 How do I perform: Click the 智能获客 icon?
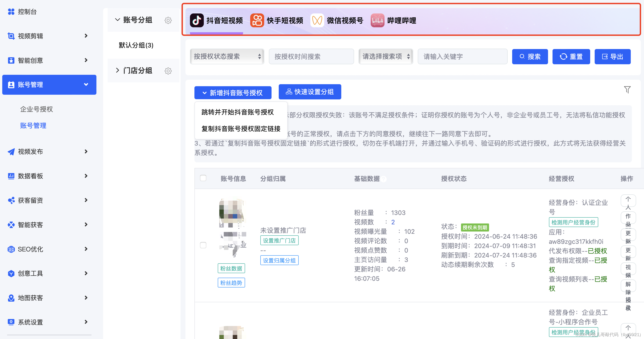pyautogui.click(x=11, y=225)
